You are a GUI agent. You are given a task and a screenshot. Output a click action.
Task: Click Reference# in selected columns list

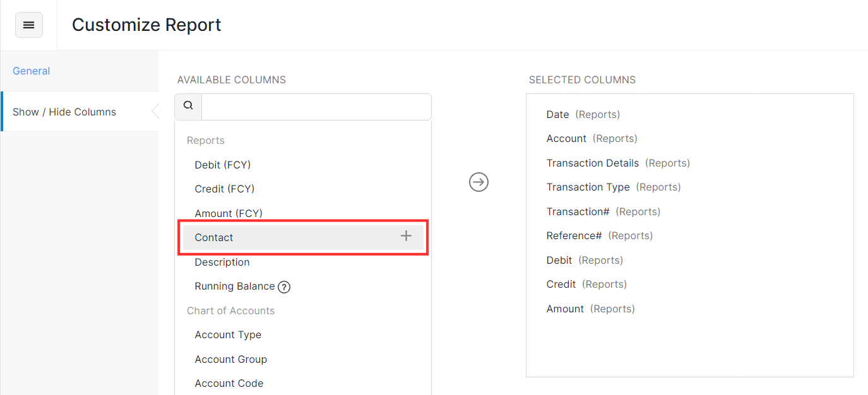[x=574, y=235]
